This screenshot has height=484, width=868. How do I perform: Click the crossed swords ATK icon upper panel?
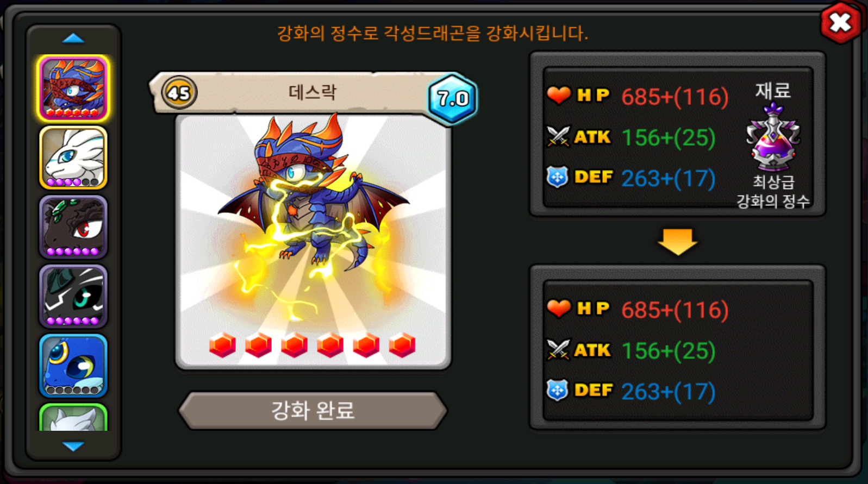(x=558, y=136)
